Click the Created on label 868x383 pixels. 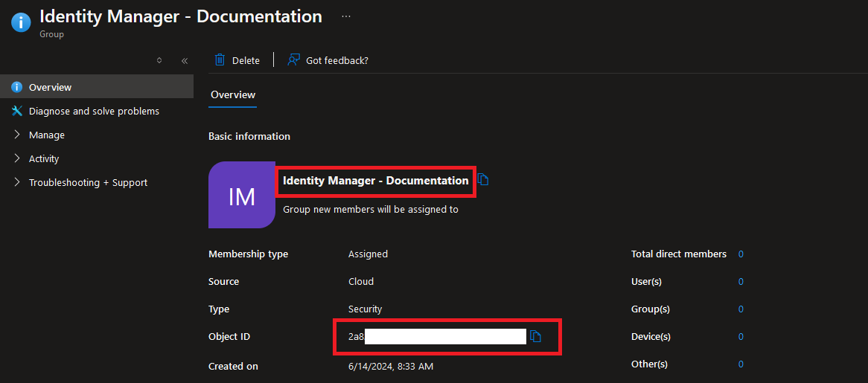click(233, 366)
